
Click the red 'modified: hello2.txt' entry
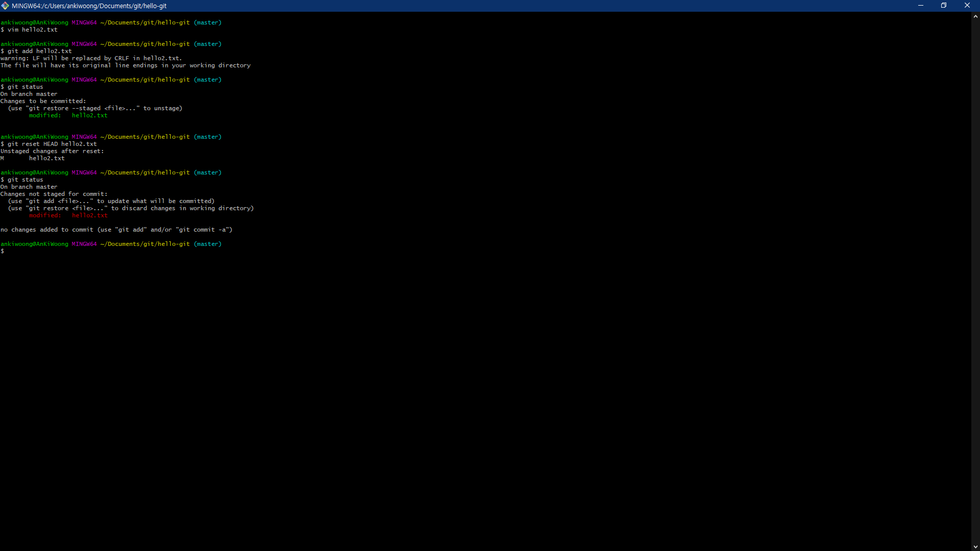68,216
